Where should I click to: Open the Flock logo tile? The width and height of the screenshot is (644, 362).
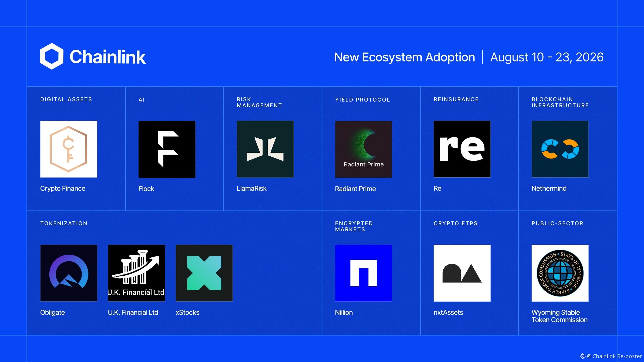point(167,149)
